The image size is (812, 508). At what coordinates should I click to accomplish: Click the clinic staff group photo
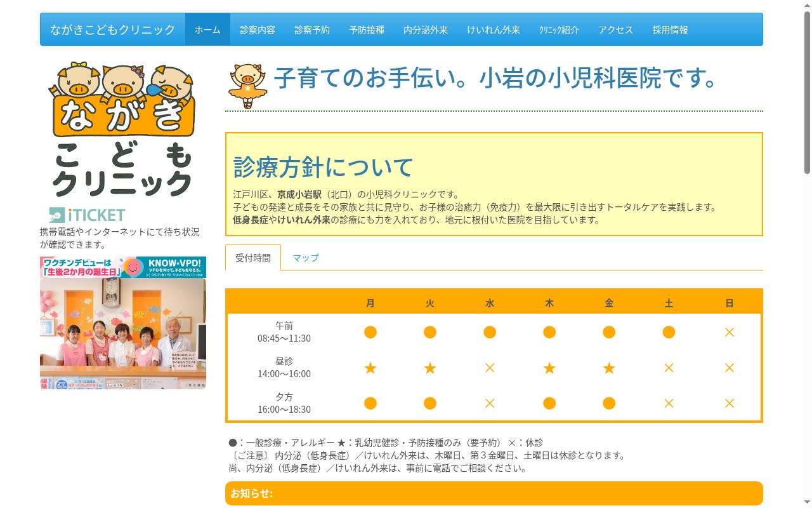(123, 333)
